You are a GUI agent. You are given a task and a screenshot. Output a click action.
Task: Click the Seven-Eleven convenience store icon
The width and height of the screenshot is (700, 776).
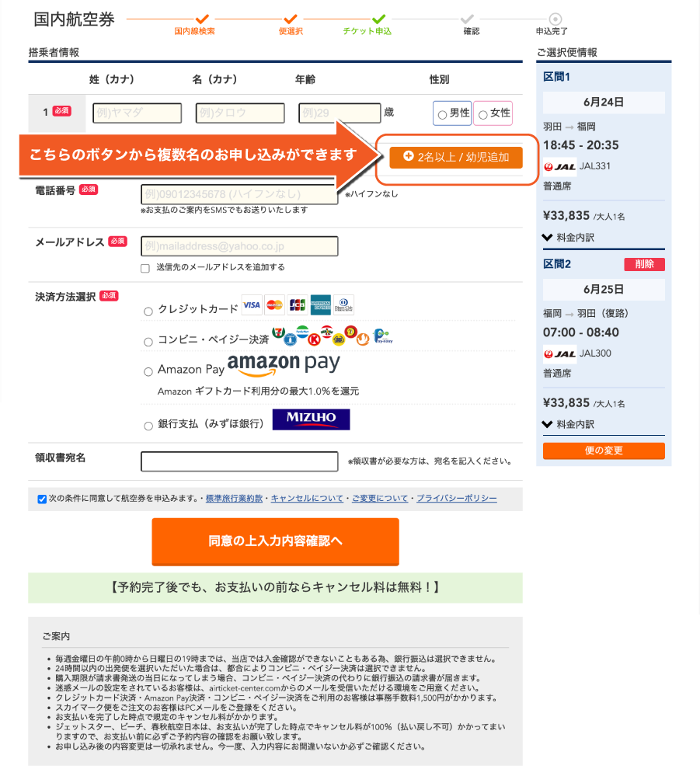pyautogui.click(x=279, y=333)
